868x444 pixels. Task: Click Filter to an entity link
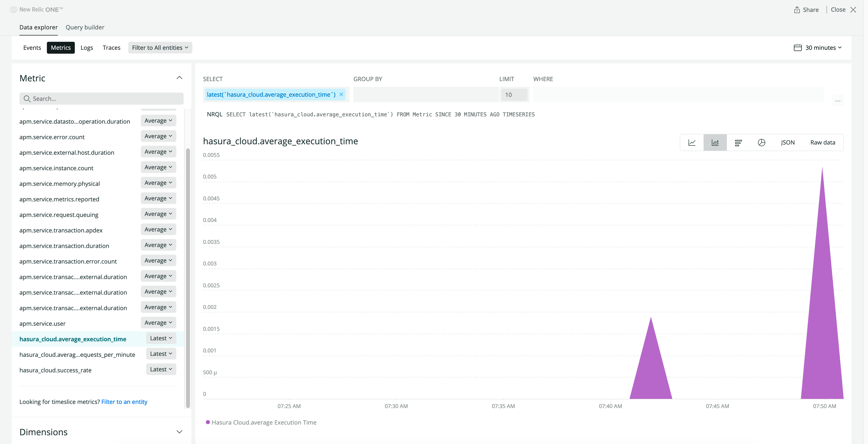click(x=125, y=401)
